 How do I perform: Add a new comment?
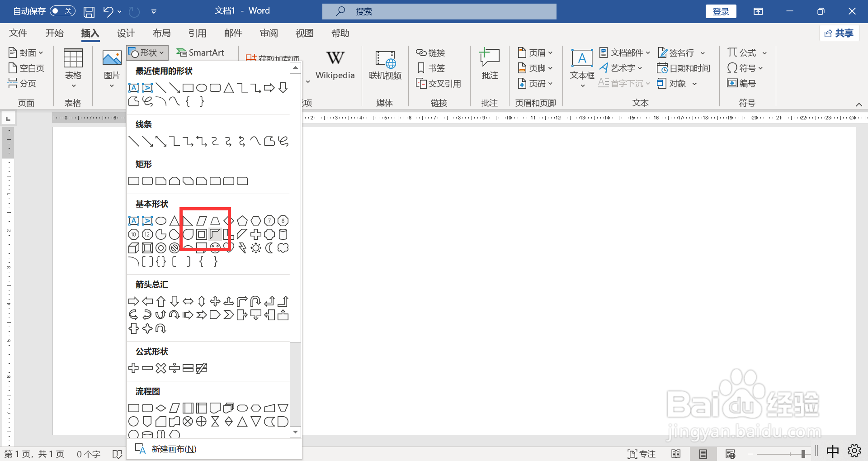pos(490,64)
